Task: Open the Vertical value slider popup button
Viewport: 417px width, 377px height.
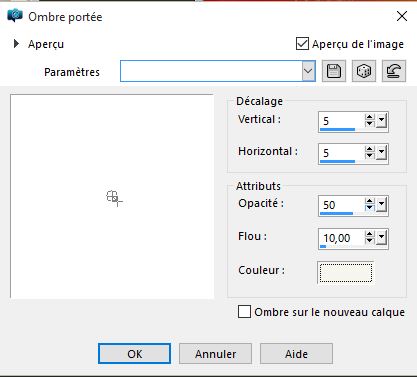Action: click(x=381, y=120)
